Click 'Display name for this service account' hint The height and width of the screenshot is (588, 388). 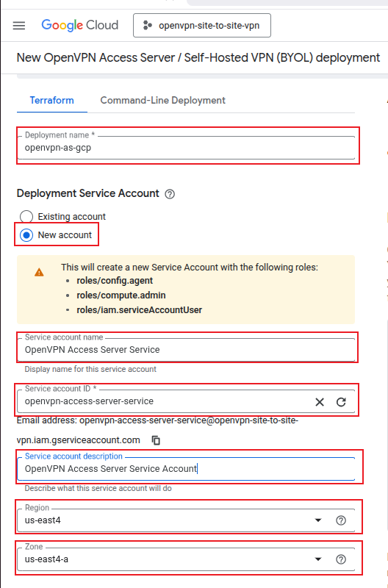90,369
